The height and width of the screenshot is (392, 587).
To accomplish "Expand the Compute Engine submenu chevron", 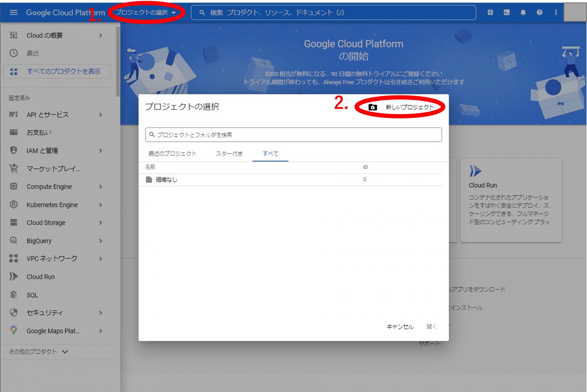I will click(101, 187).
